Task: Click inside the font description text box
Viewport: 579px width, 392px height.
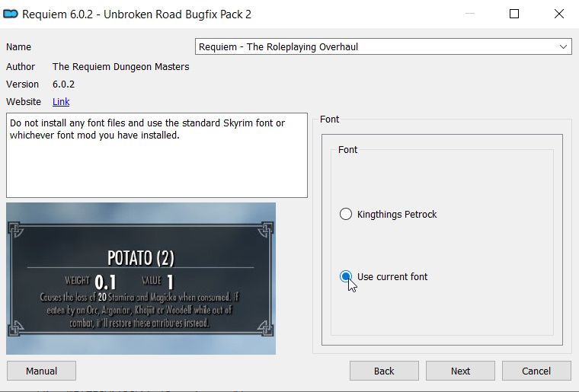Action: pyautogui.click(x=157, y=155)
